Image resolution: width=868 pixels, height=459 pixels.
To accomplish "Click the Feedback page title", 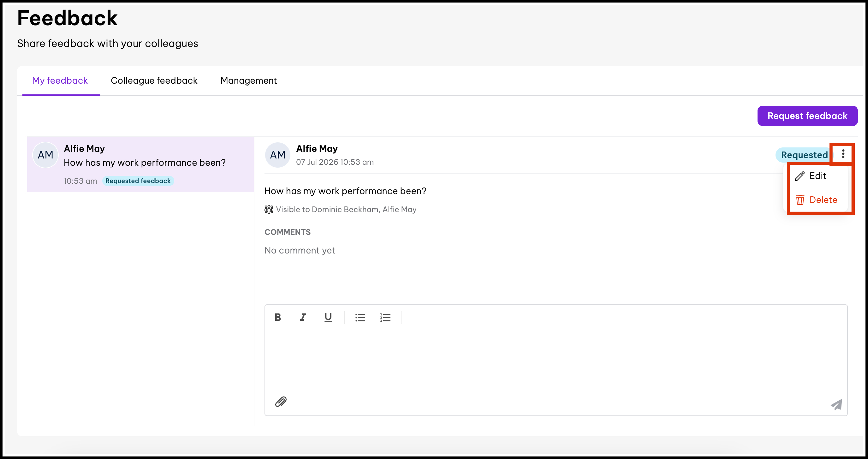I will (68, 18).
